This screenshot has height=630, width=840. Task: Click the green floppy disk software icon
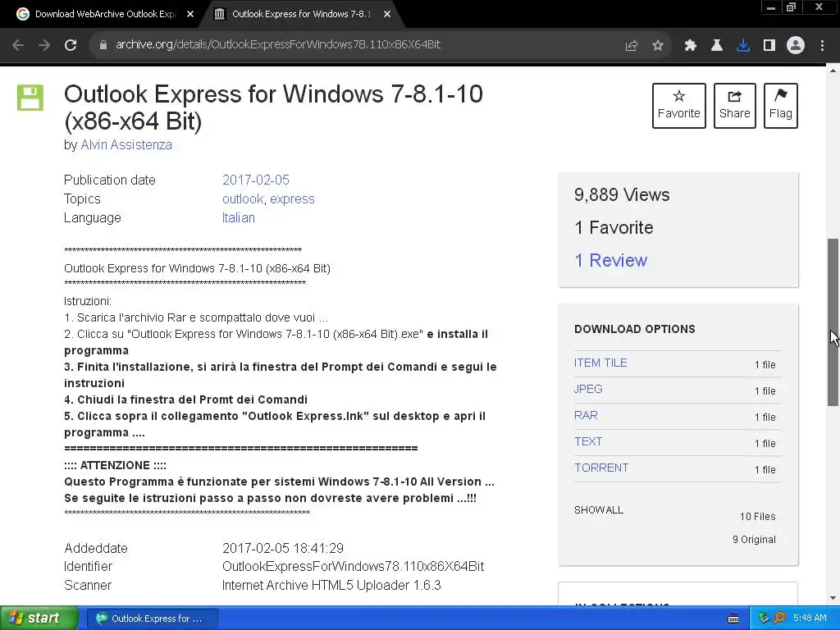(30, 98)
